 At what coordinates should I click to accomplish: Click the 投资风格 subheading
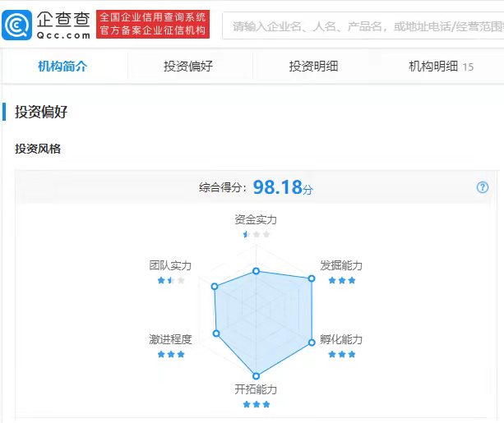point(38,149)
